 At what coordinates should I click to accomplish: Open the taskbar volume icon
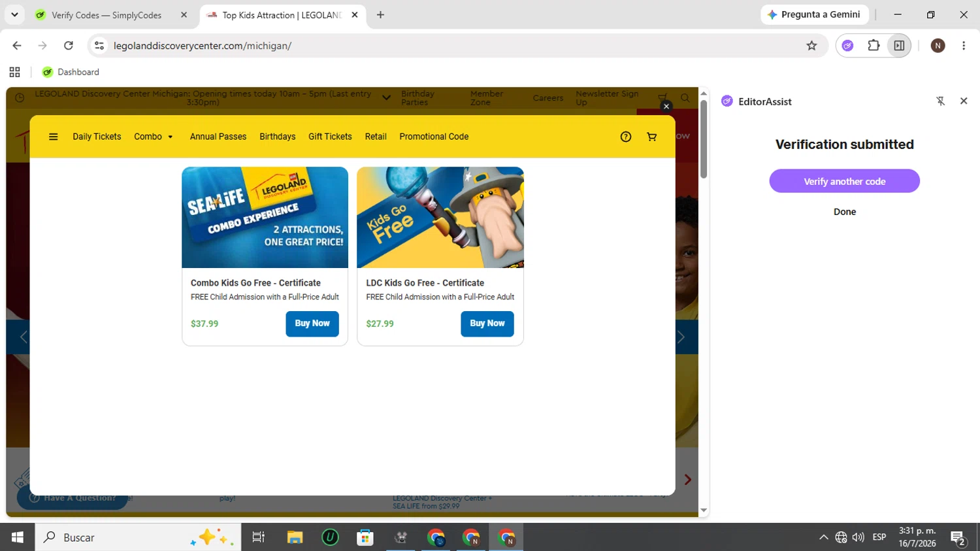pyautogui.click(x=858, y=537)
